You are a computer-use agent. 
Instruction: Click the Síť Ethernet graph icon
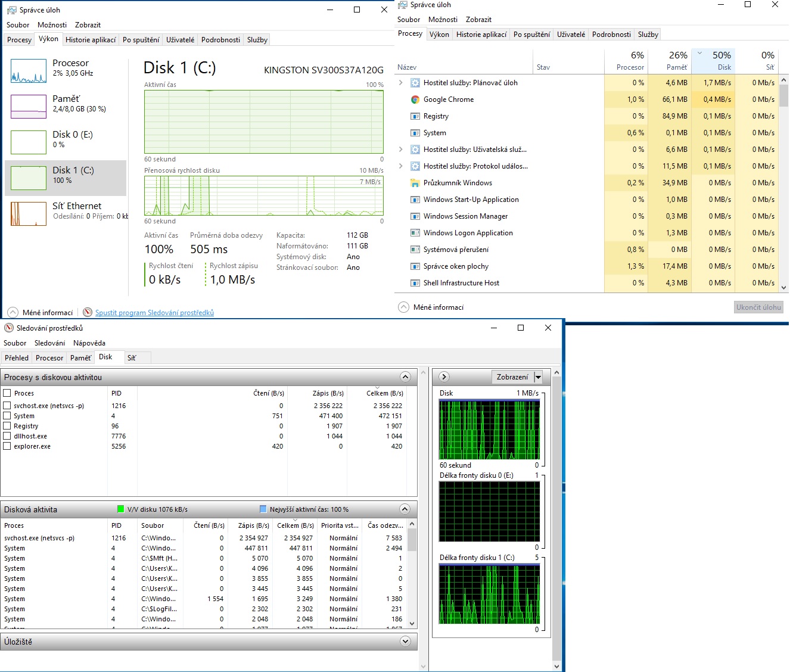tap(29, 214)
